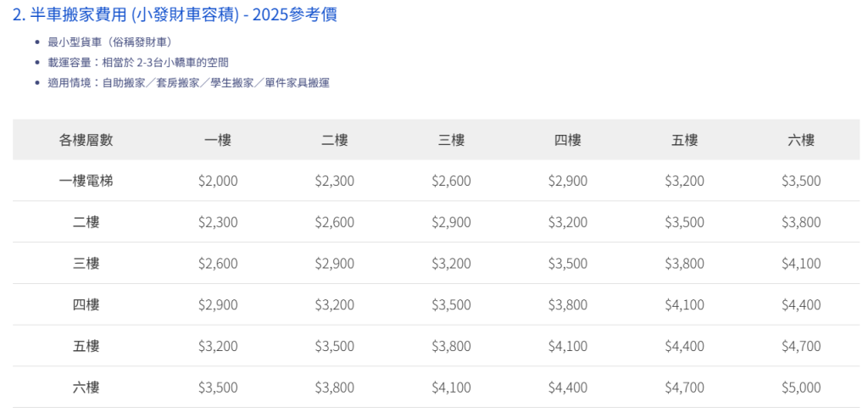Select the 各樓層數 header cell
The width and height of the screenshot is (868, 418).
pyautogui.click(x=86, y=140)
